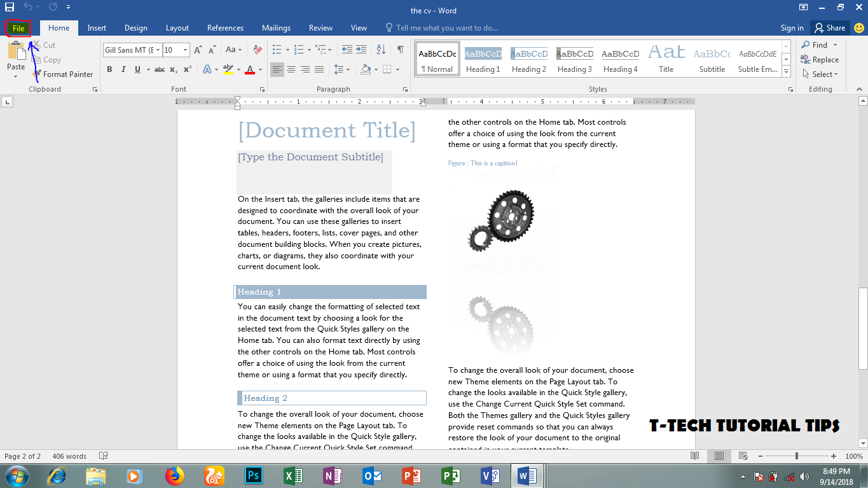Click zoom in plus button
Image resolution: width=868 pixels, height=488 pixels.
(834, 456)
